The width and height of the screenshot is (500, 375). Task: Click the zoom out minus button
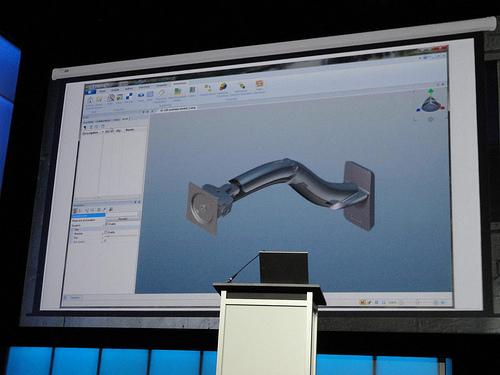coord(401,302)
